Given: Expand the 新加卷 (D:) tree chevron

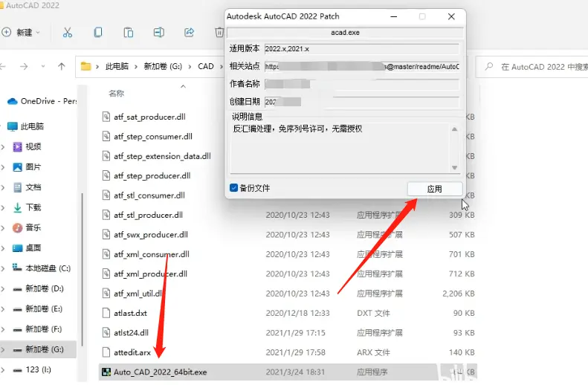Looking at the screenshot, I should [3, 288].
